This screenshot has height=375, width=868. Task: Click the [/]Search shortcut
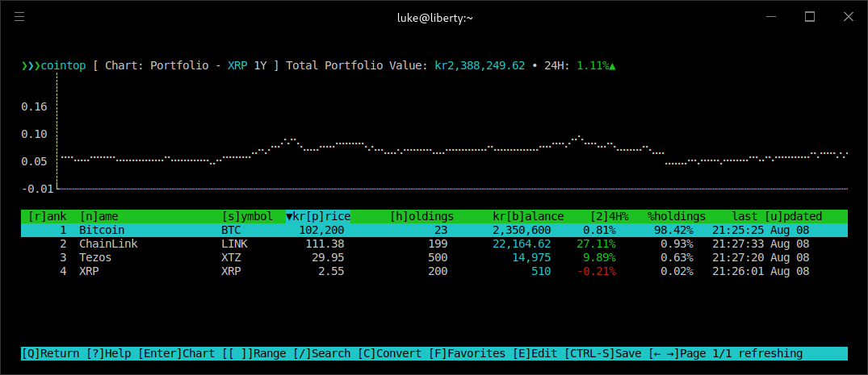(321, 353)
